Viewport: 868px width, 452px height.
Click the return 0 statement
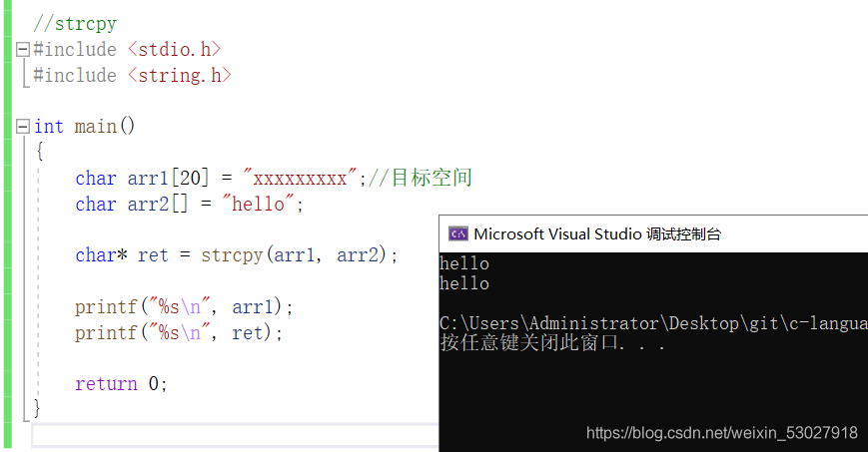click(121, 384)
